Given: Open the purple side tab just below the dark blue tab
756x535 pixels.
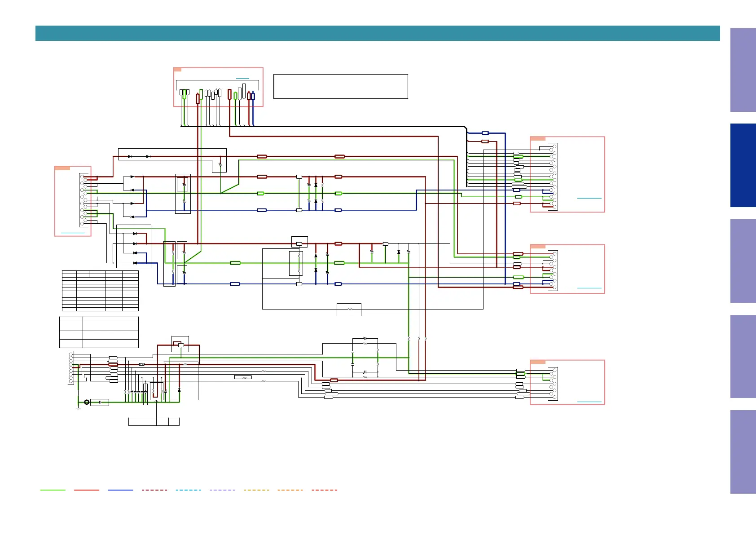Looking at the screenshot, I should [x=743, y=261].
